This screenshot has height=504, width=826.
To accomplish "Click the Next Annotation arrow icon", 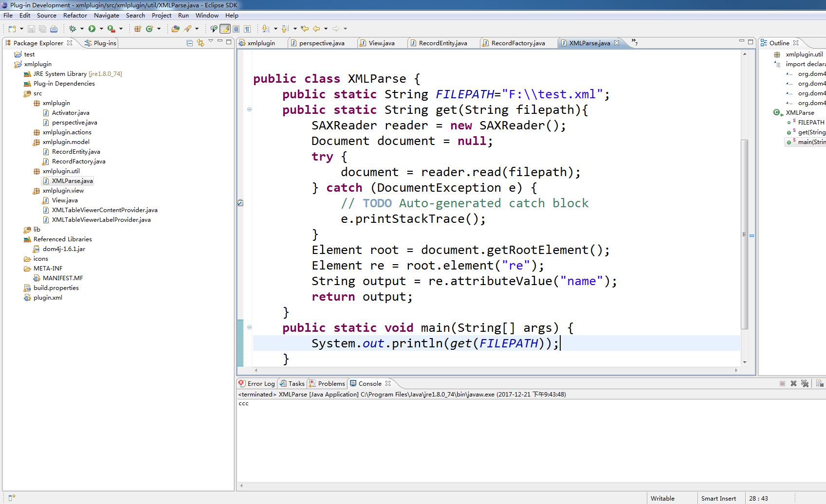I will click(x=265, y=29).
